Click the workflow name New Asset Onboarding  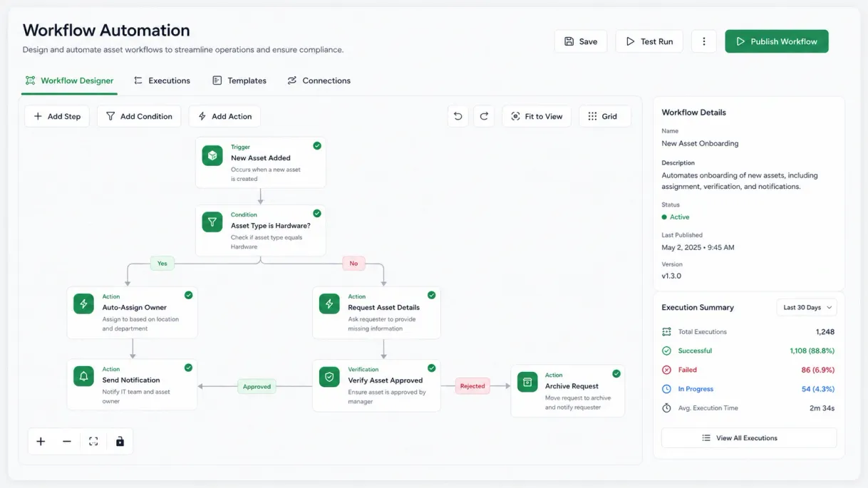coord(700,143)
